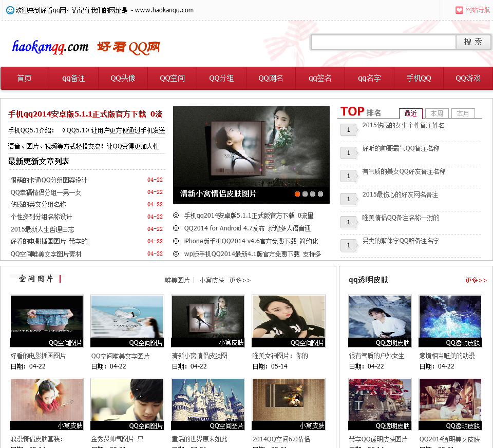Open thumbnail 好看的电影插画图片
493x448 pixels.
pos(47,321)
